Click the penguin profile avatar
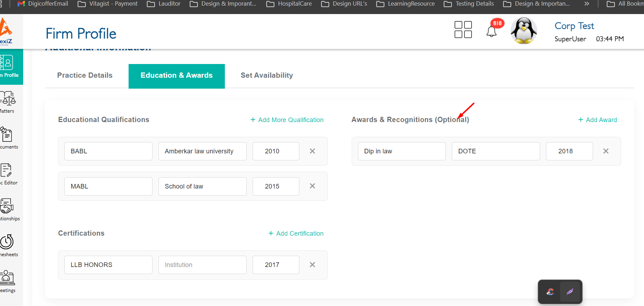The image size is (644, 306). [x=523, y=31]
